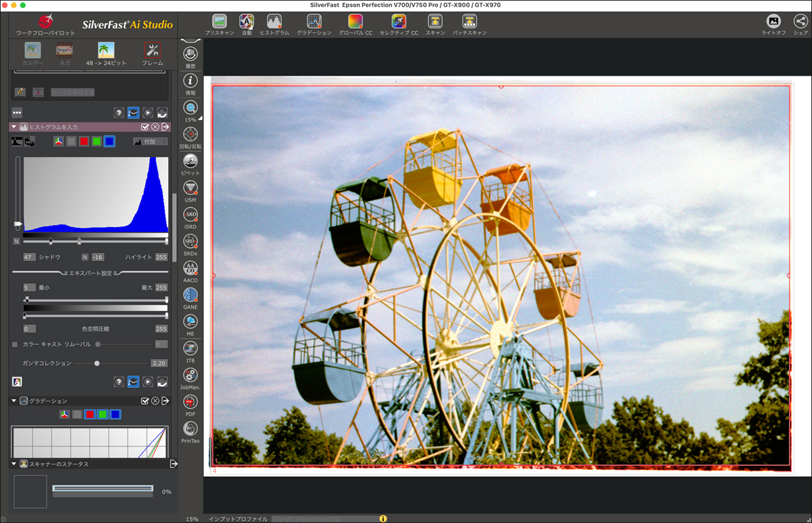The width and height of the screenshot is (812, 523).
Task: Open the PrinTao print tool
Action: [x=191, y=429]
